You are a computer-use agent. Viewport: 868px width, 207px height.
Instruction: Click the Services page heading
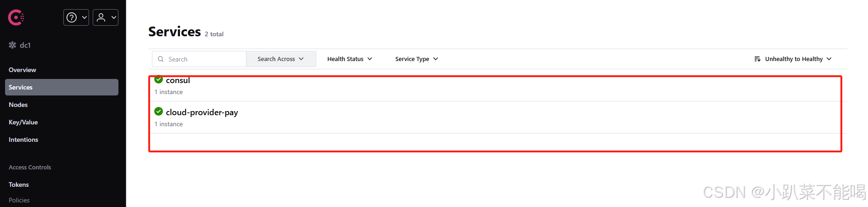pos(174,32)
